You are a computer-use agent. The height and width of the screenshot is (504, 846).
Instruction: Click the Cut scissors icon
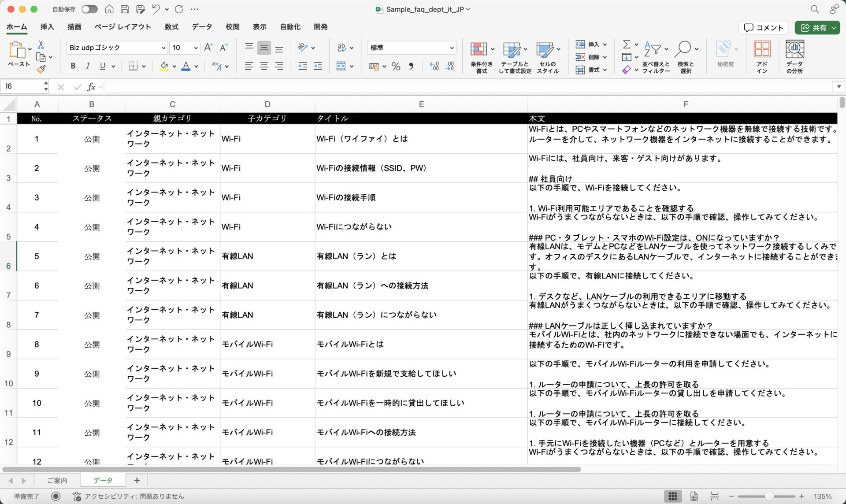[41, 45]
